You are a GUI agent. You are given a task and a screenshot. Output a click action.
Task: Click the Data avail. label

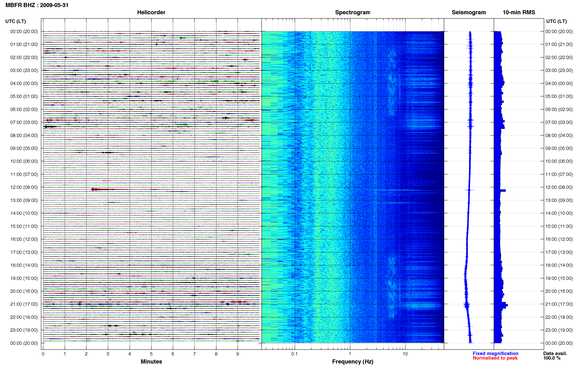(x=555, y=353)
